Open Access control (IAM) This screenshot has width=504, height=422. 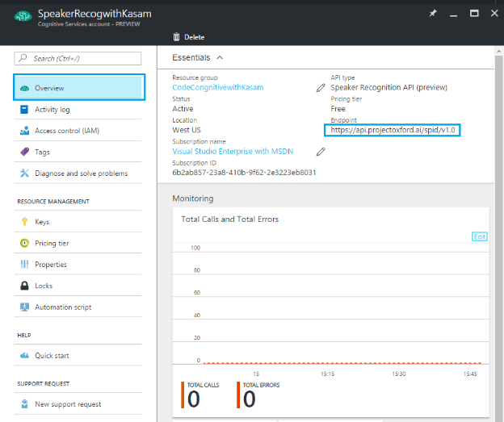click(x=67, y=131)
